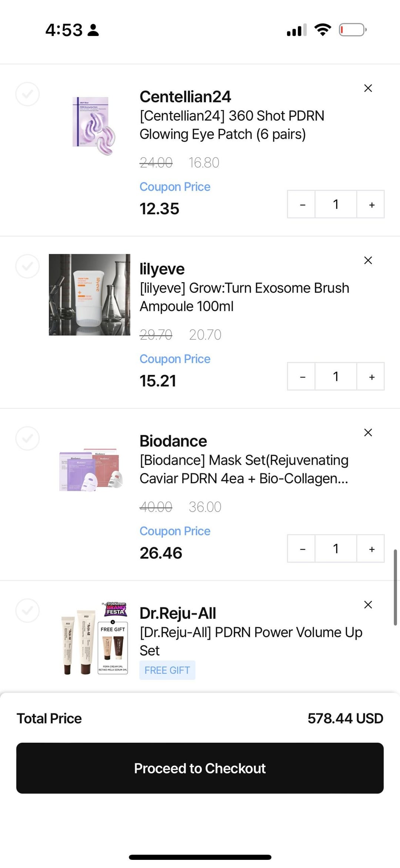Open the lilyeve product thumbnail image
The image size is (400, 868).
click(90, 295)
